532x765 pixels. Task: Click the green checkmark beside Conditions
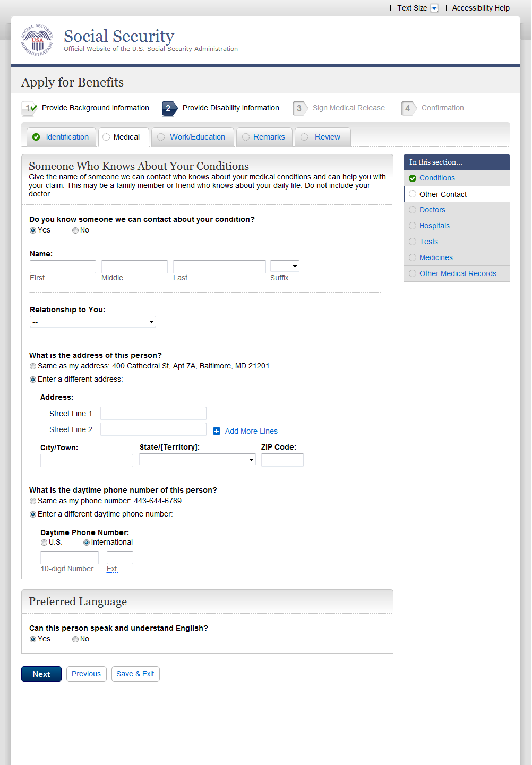pyautogui.click(x=413, y=178)
